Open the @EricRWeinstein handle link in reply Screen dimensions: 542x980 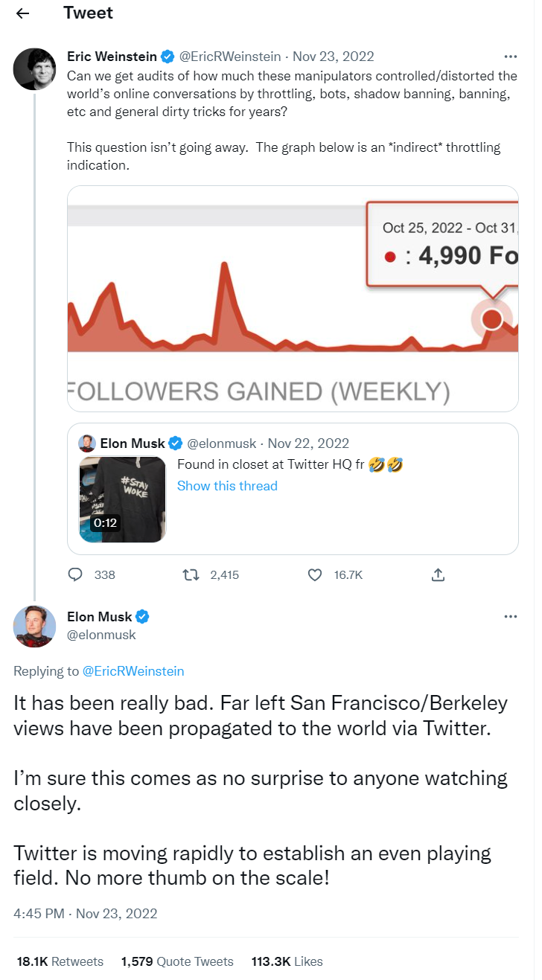coord(133,671)
